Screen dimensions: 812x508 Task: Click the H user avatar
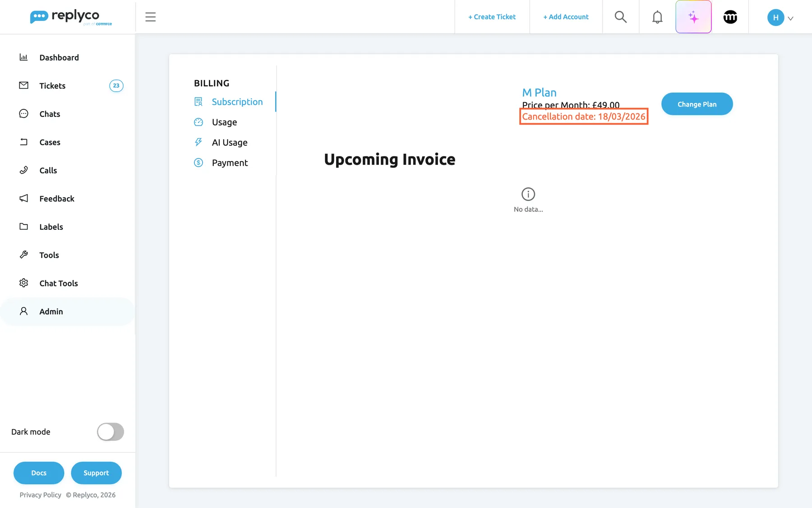(775, 18)
